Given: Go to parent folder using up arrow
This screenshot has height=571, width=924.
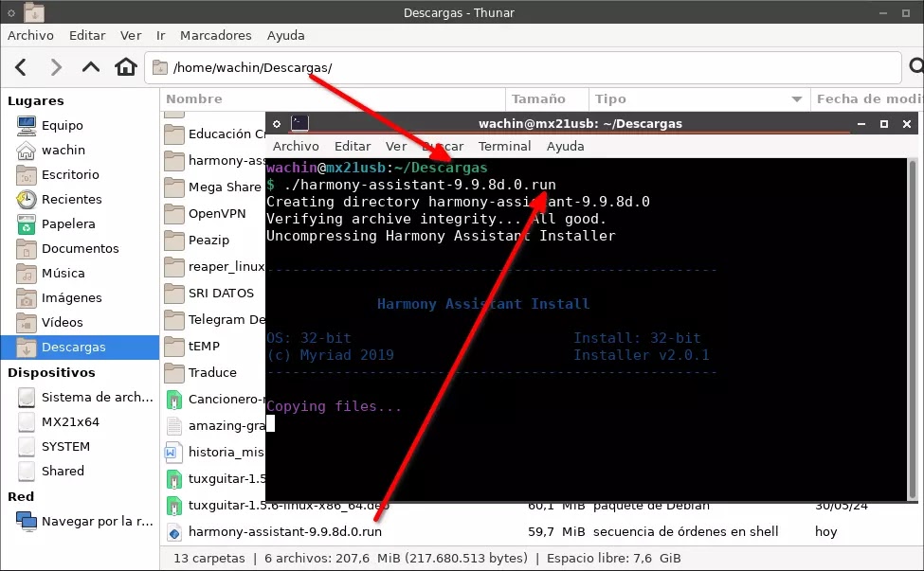Looking at the screenshot, I should coord(91,66).
